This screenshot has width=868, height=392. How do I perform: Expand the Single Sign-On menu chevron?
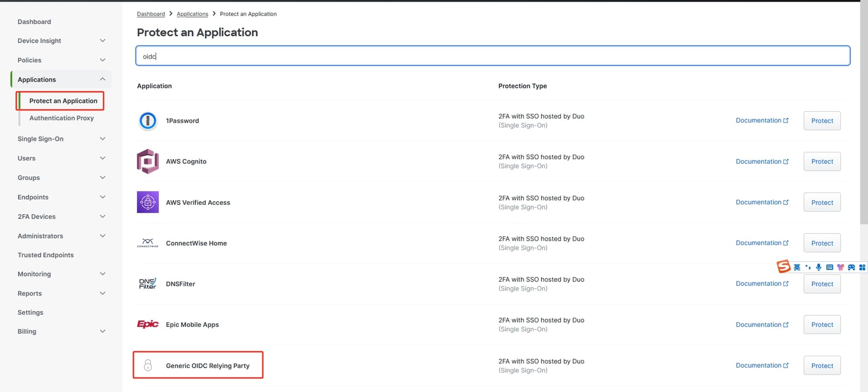[x=103, y=139]
